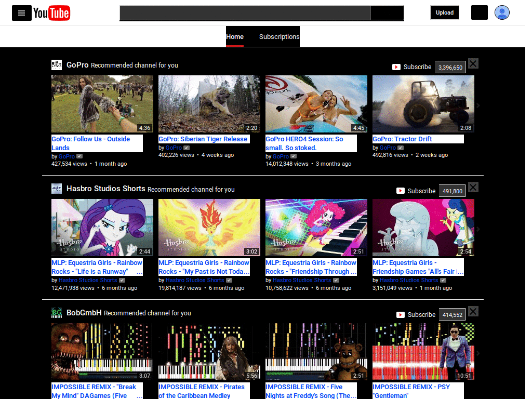Click verified badge under Friendship Games video
Viewport: 532px width, 399px height.
[x=443, y=280]
